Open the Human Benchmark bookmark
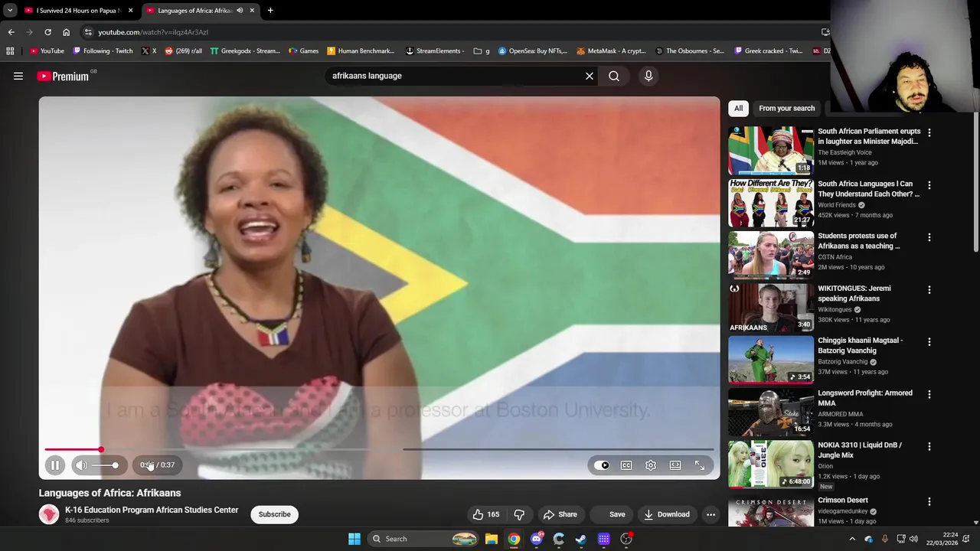This screenshot has height=551, width=980. 361,51
